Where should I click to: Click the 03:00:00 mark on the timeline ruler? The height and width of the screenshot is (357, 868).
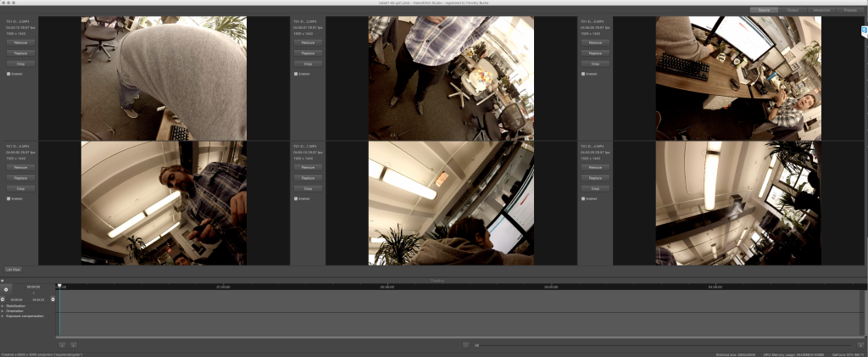coord(551,287)
